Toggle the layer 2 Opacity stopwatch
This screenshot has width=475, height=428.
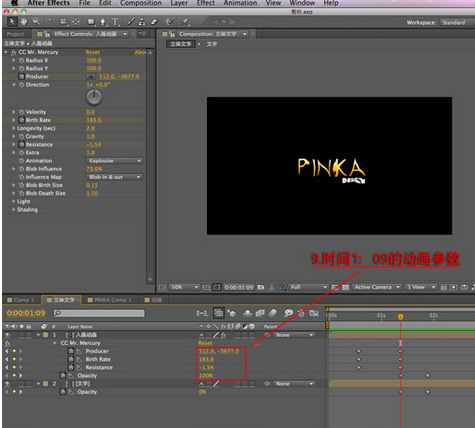[62, 392]
